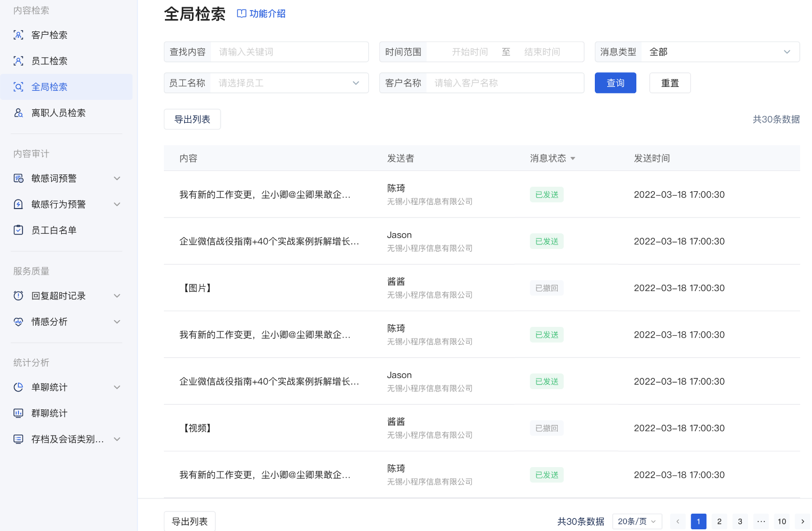
Task: Expand the 单聊统计 submenu chevron
Action: pos(117,387)
